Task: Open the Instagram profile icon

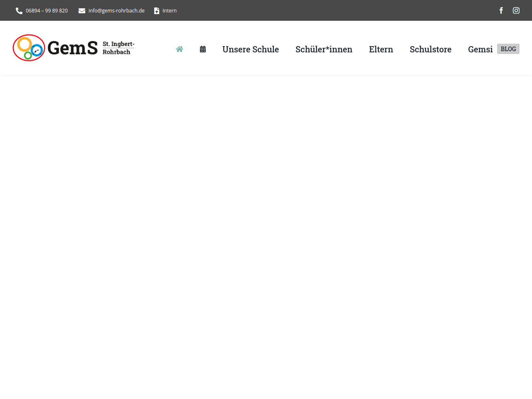Action: coord(516,10)
